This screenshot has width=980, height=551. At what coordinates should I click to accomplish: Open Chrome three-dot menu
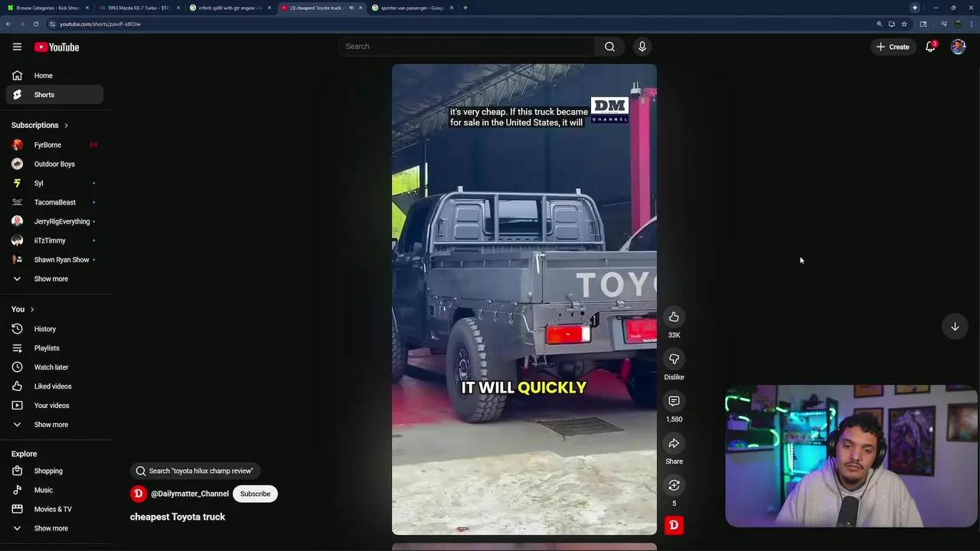point(971,24)
